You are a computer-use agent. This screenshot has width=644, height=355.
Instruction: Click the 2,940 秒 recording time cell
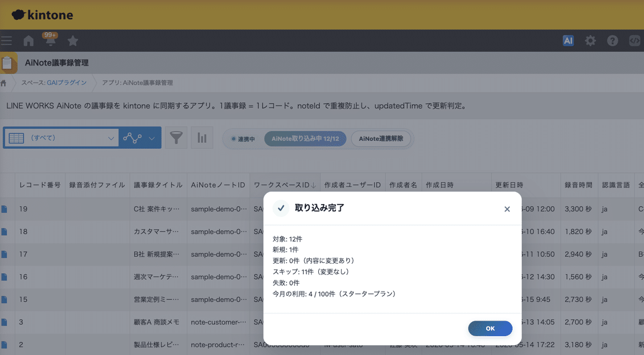click(579, 254)
